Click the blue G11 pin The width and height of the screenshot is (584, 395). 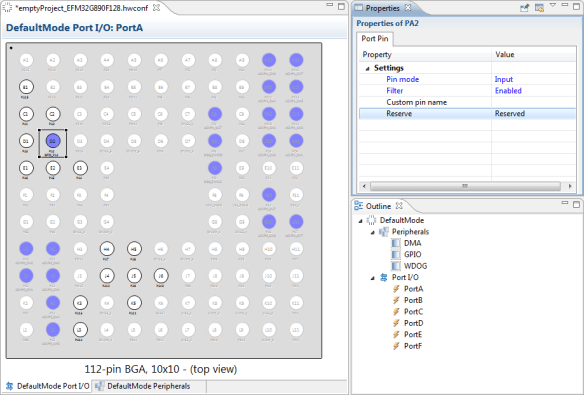pyautogui.click(x=296, y=222)
